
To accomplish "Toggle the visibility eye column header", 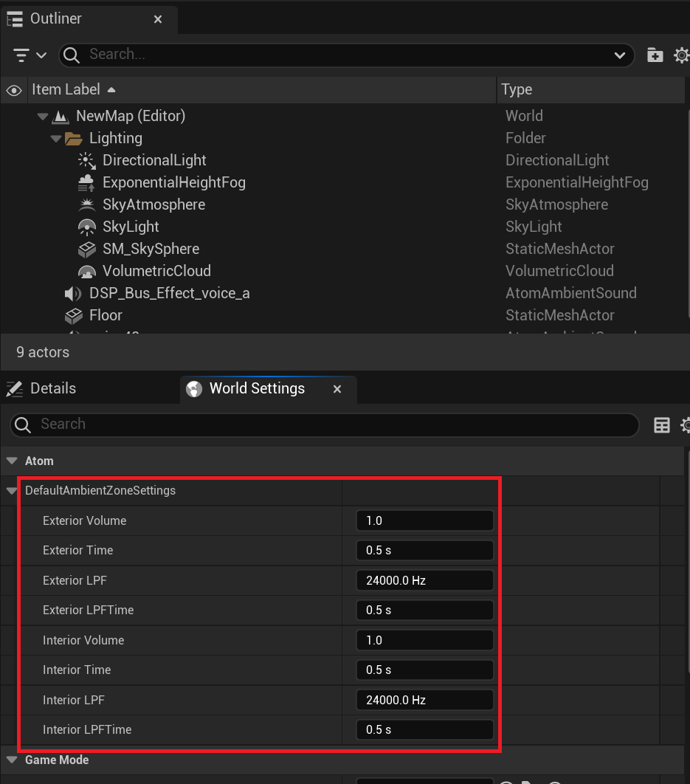I will tap(13, 90).
